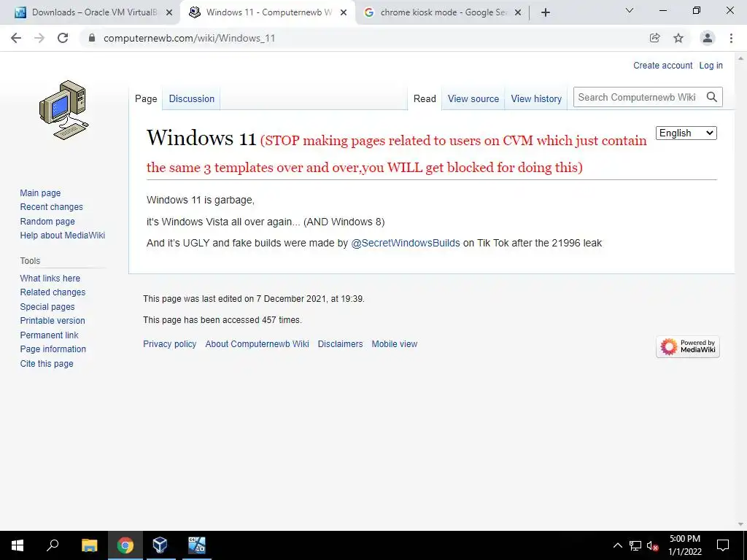
Task: Click the wiki search magnifier button
Action: pos(712,97)
